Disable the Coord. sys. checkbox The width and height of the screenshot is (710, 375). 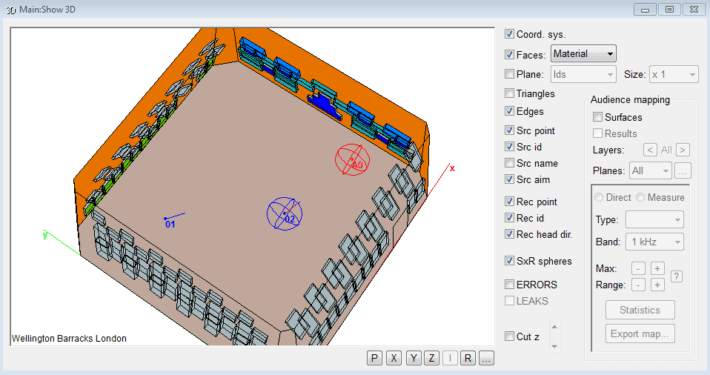pyautogui.click(x=509, y=34)
